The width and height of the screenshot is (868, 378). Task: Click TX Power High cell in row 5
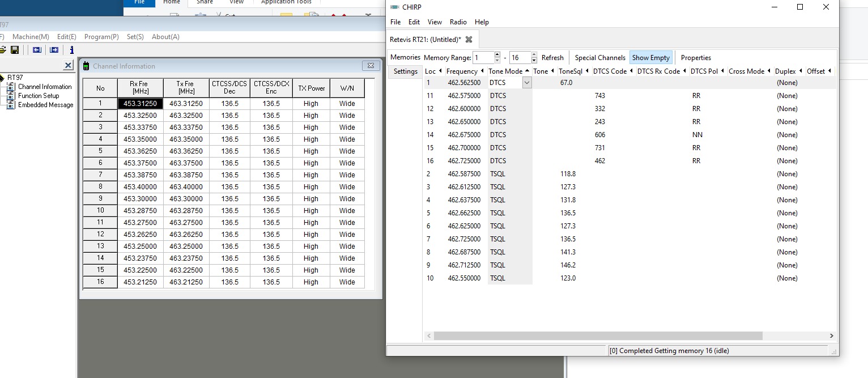311,151
